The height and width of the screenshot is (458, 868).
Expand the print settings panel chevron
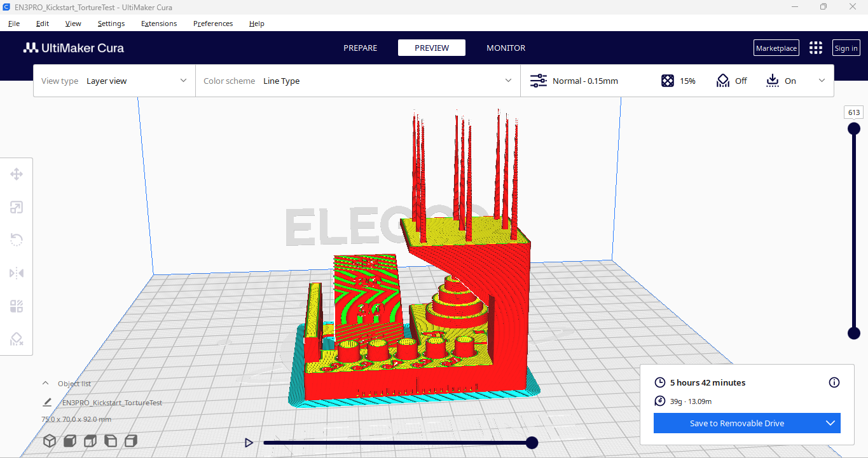point(822,81)
